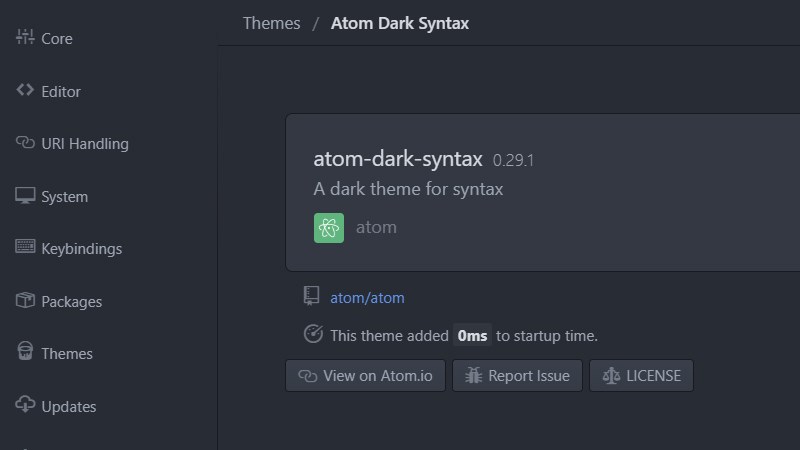This screenshot has height=450, width=800.
Task: Click the Updates cloud download icon
Action: (x=25, y=405)
